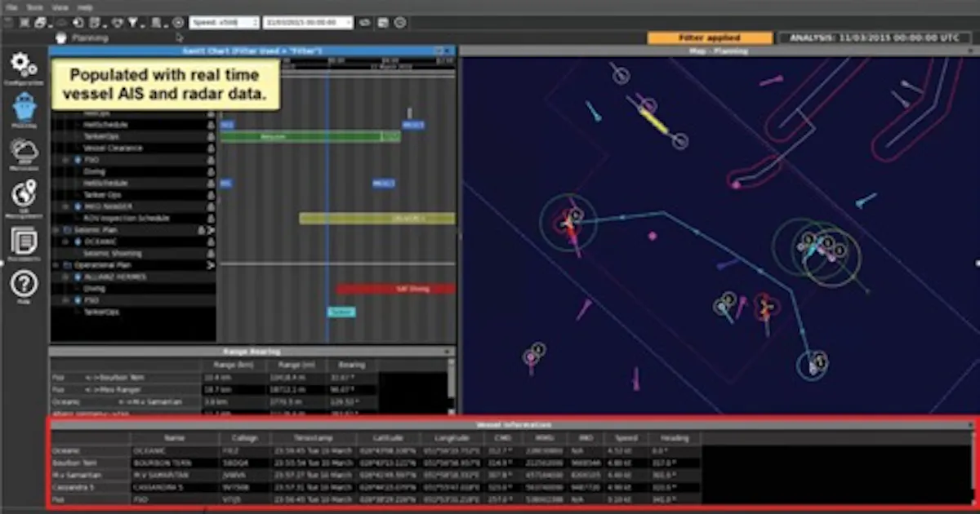Open the View menu
980x514 pixels.
tap(60, 7)
